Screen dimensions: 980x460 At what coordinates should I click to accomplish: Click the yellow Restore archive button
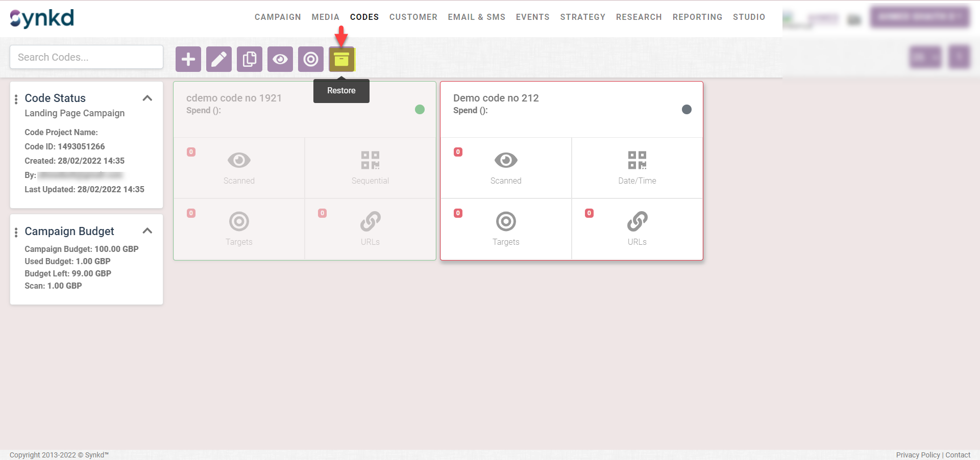341,59
